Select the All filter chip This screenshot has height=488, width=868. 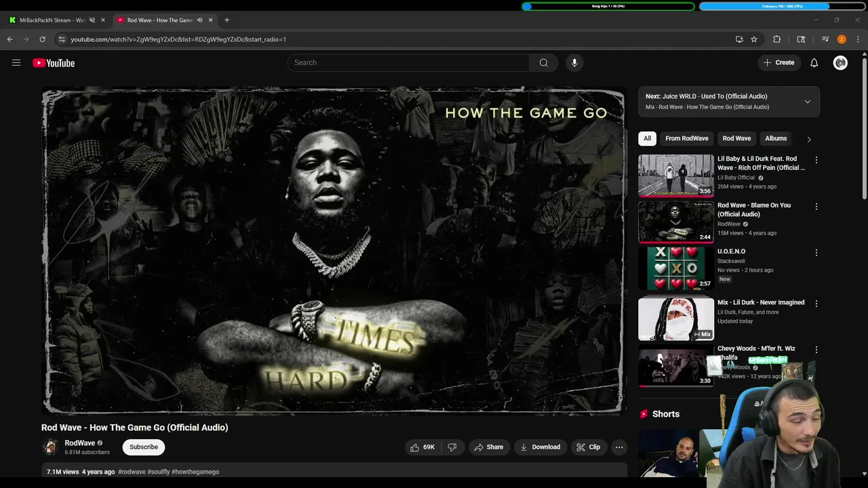647,138
